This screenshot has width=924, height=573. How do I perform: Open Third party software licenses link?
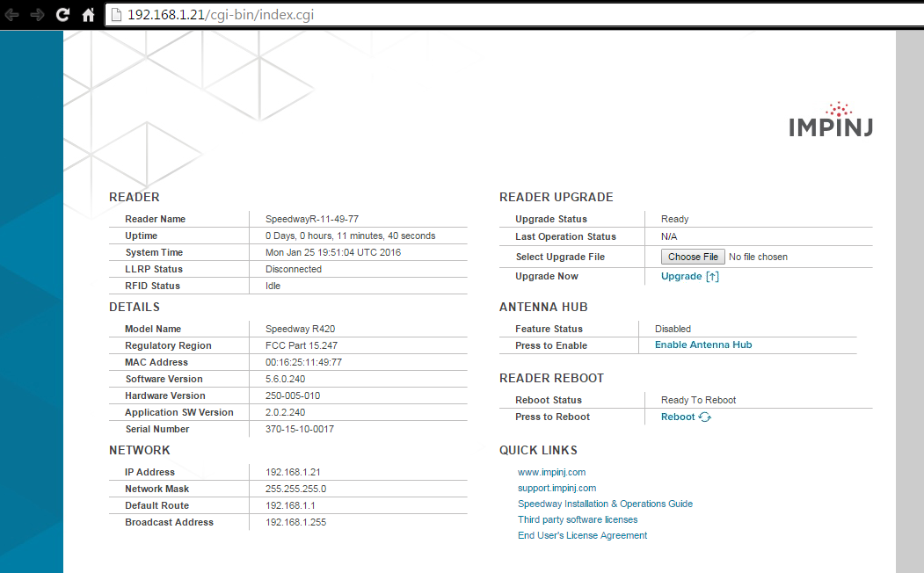578,520
